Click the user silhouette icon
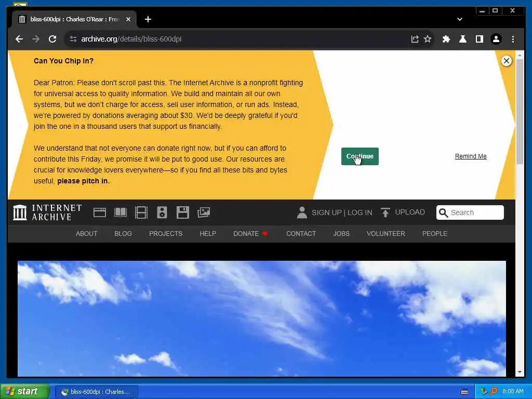 click(302, 212)
